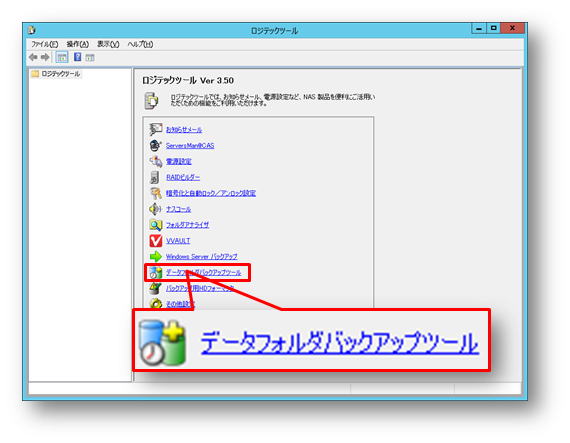Maximize the ロジテックツール window

click(493, 28)
